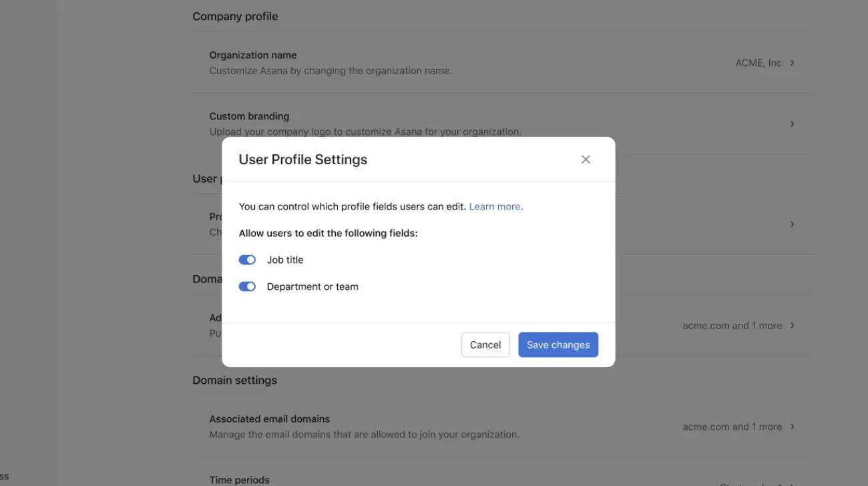Screen dimensions: 868x486
Task: Expand the Associated email domains row chevron
Action: coord(792,426)
